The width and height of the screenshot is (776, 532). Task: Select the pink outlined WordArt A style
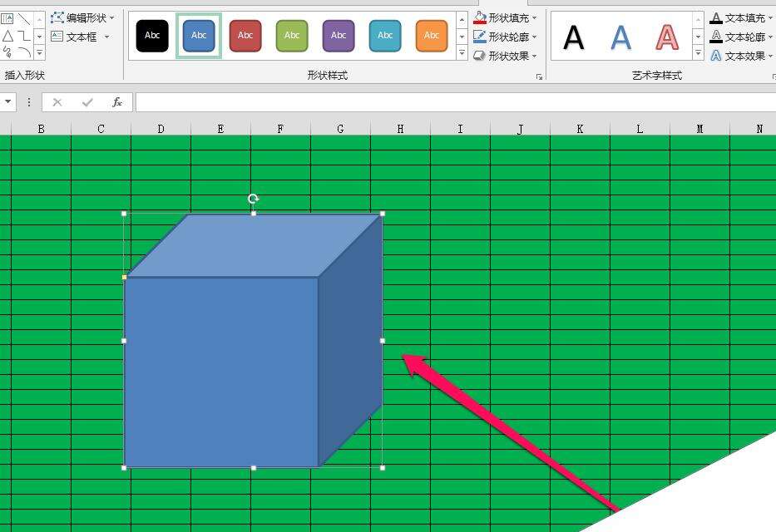(x=667, y=37)
